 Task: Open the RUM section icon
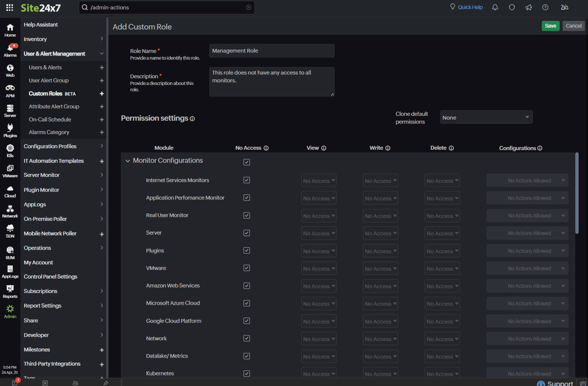[10, 253]
